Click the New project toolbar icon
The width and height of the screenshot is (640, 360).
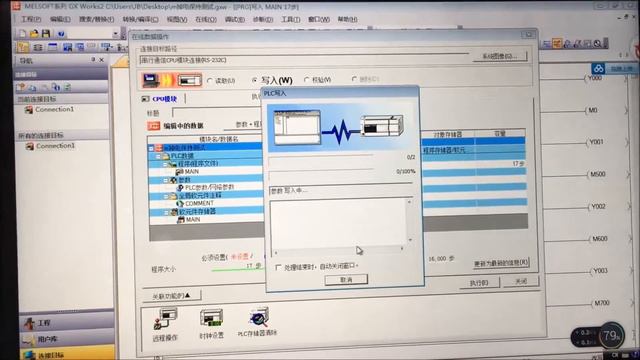[23, 33]
